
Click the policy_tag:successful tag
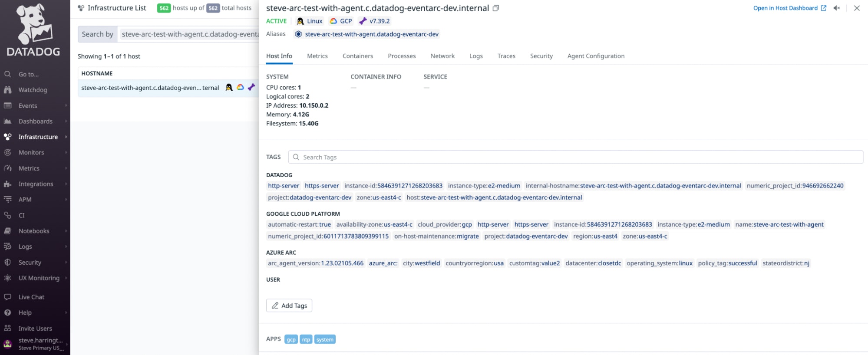click(x=727, y=263)
